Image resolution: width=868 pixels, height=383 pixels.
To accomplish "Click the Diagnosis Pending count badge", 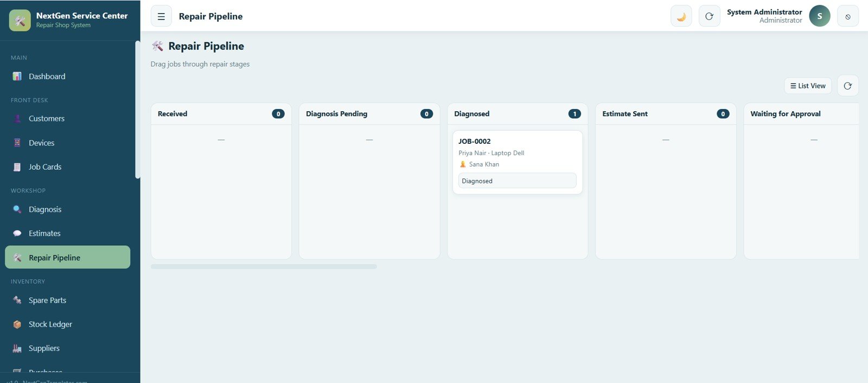I will tap(426, 114).
